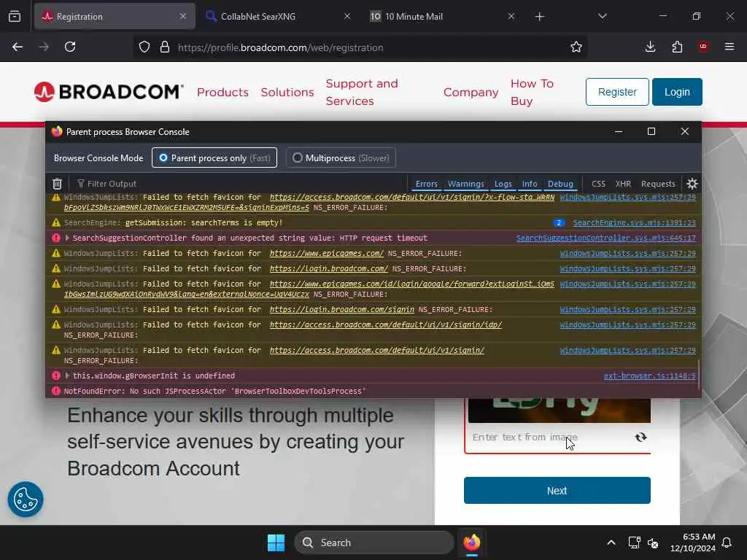Click the Login button

[x=676, y=91]
